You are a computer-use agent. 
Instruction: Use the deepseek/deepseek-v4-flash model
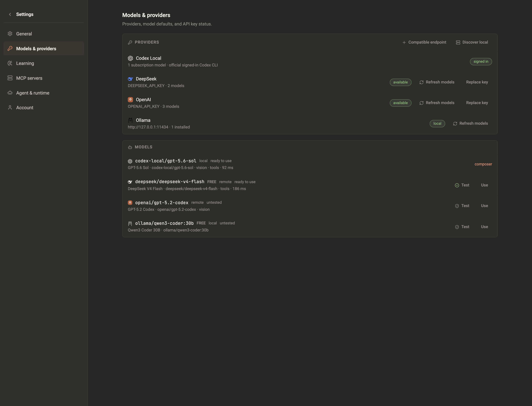484,185
